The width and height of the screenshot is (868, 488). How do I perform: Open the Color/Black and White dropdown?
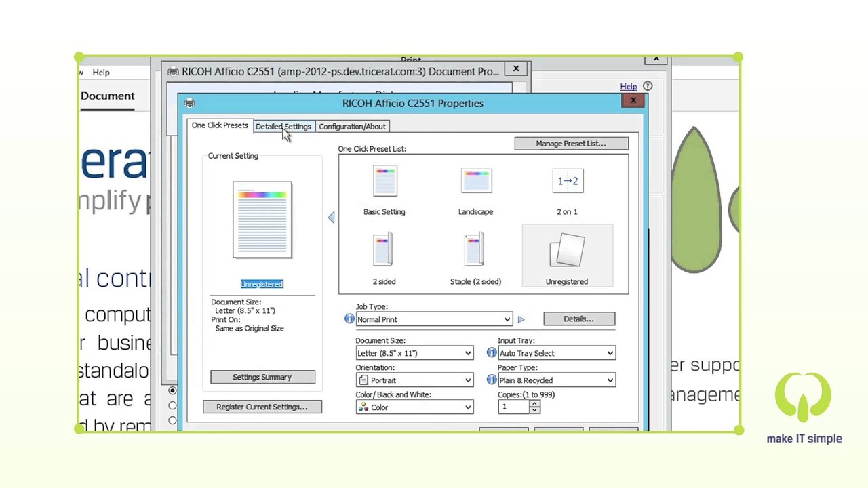(414, 407)
